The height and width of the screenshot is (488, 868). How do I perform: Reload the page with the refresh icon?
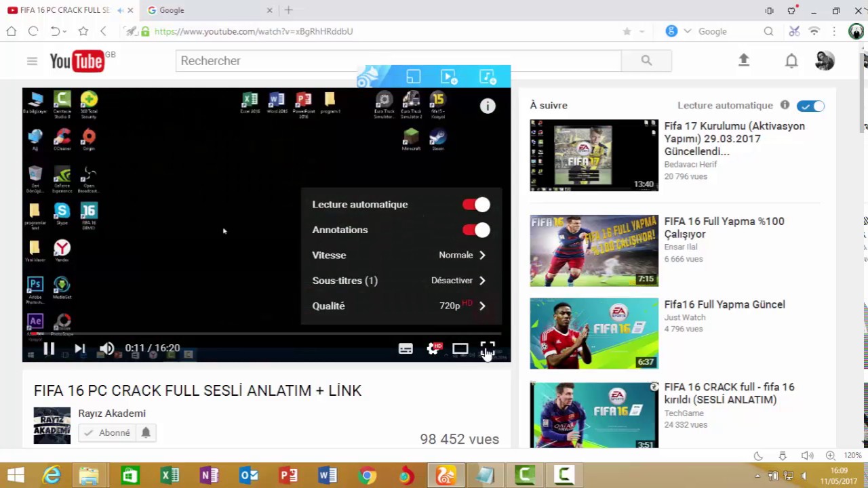[33, 31]
